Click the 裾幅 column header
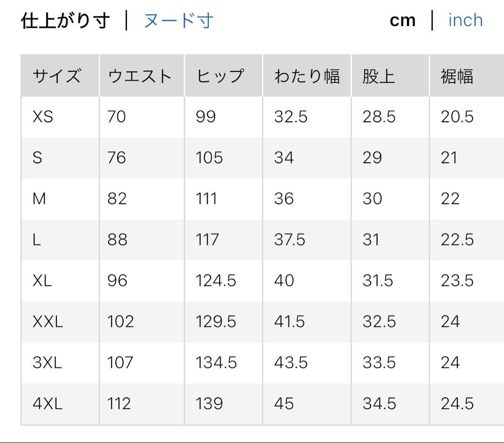Image resolution: width=504 pixels, height=443 pixels. point(457,76)
